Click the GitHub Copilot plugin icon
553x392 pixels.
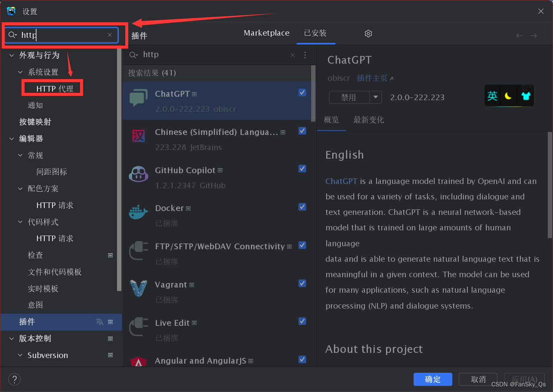coord(139,174)
